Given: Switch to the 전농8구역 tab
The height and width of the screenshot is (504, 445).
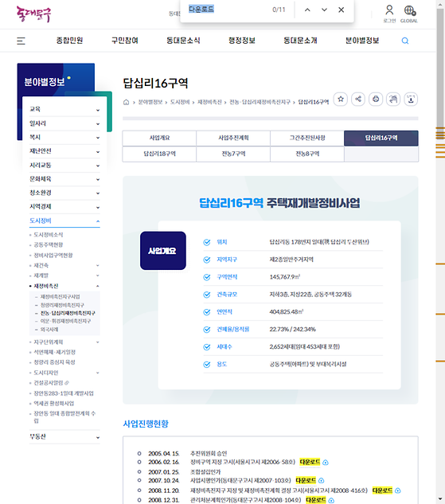Looking at the screenshot, I should click(307, 154).
